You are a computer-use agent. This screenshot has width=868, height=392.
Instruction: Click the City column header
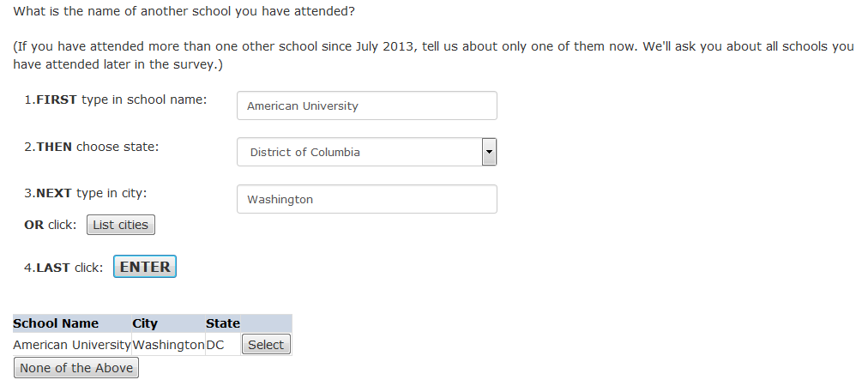[145, 323]
